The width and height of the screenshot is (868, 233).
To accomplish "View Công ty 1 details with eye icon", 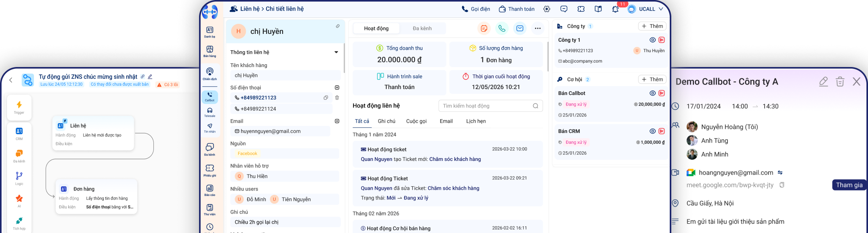I will [653, 40].
